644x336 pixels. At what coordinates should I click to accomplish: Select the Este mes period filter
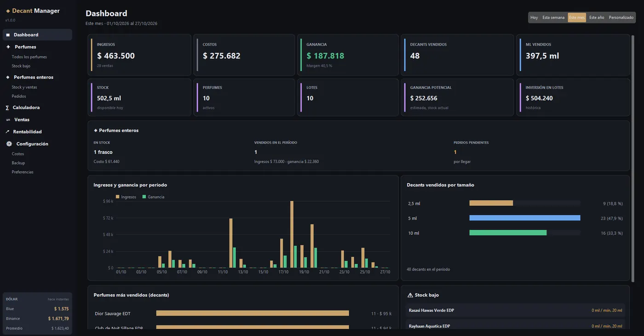coord(577,17)
